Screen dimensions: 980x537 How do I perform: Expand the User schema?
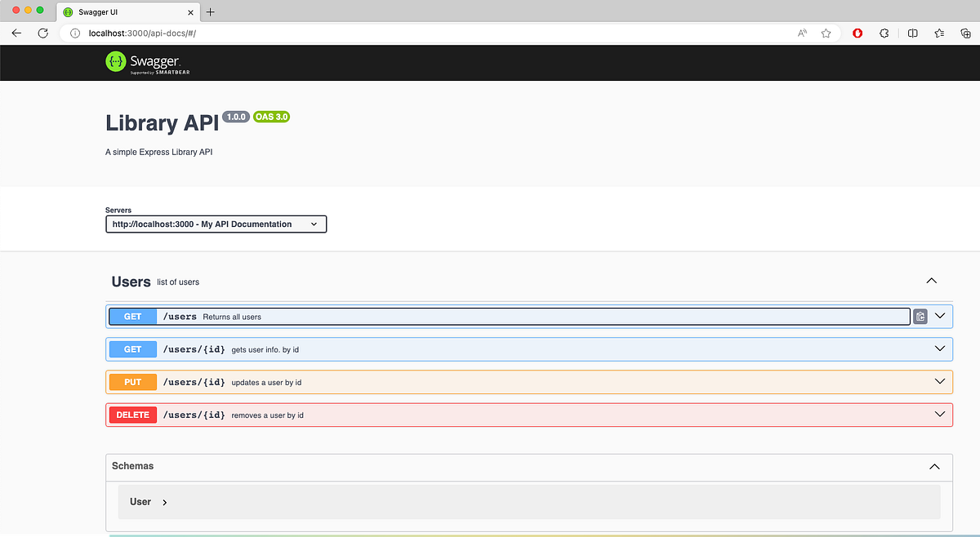click(x=165, y=502)
